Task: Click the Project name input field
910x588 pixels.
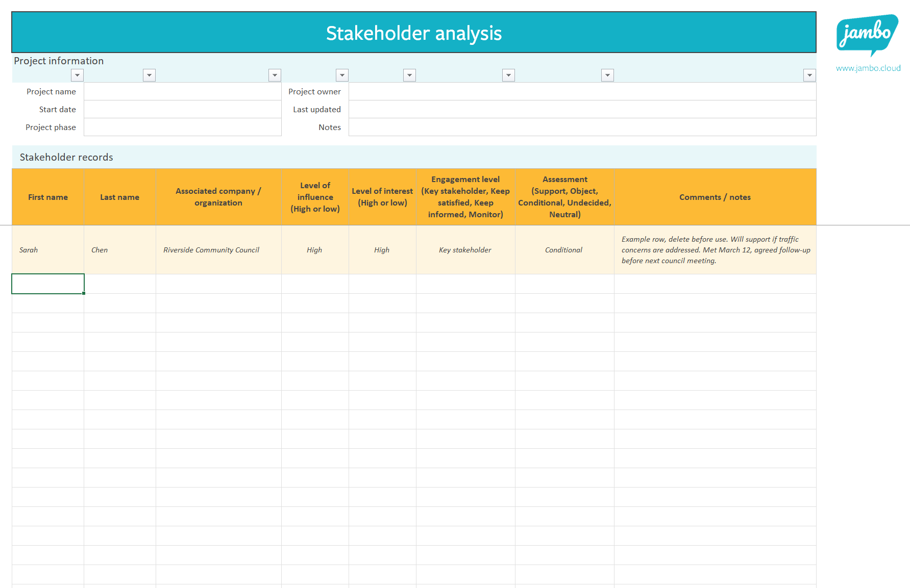Action: 183,92
